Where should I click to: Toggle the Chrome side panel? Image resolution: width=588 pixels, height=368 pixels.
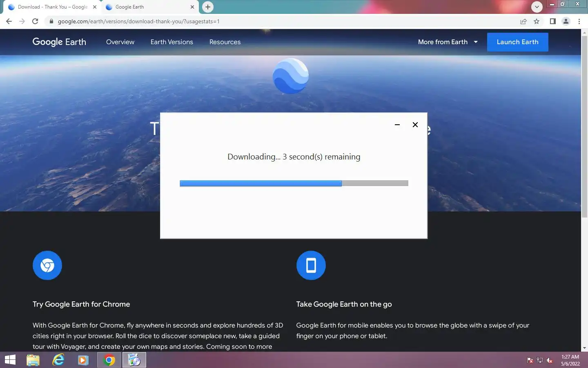(x=552, y=21)
